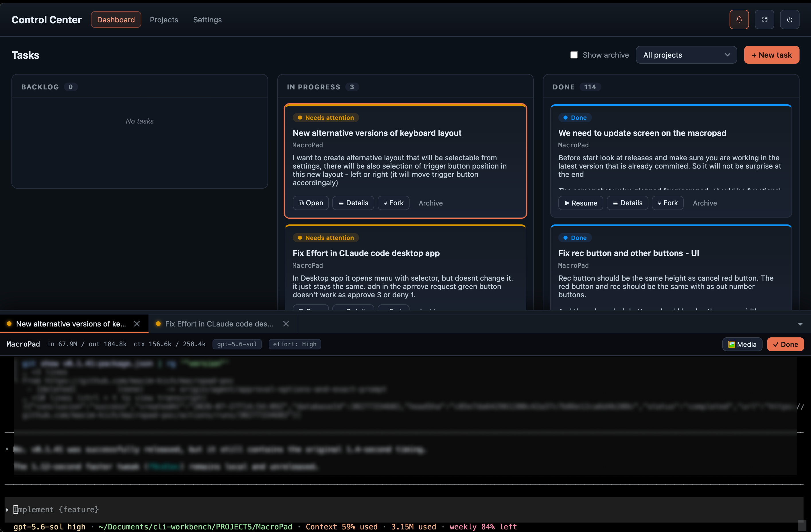Close the 'Fix Effort in CLaude code' tab
This screenshot has width=811, height=532.
click(x=286, y=324)
